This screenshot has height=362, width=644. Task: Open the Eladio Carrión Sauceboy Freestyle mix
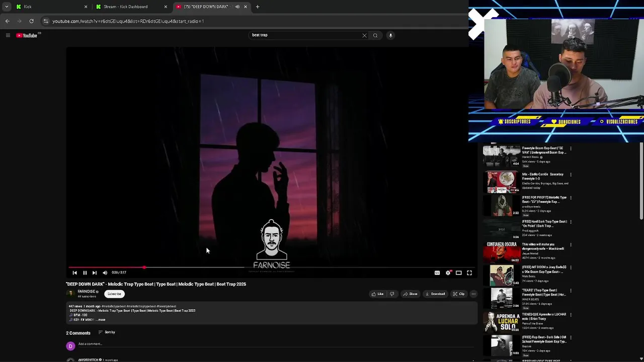pos(502,182)
